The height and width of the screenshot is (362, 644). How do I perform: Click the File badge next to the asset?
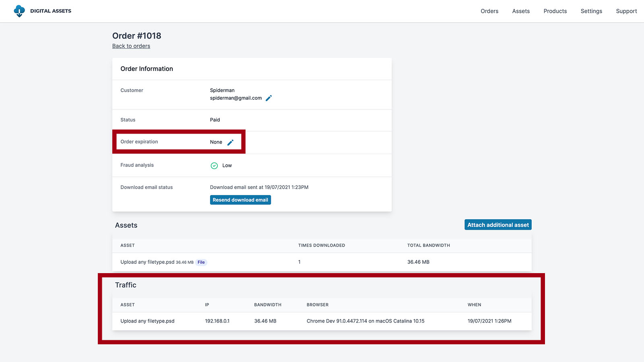click(x=201, y=262)
